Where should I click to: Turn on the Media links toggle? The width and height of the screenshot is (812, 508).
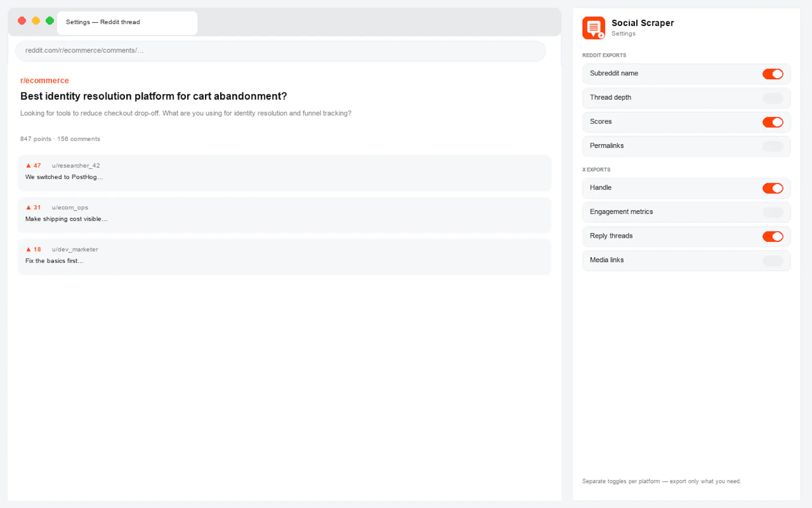pos(772,261)
